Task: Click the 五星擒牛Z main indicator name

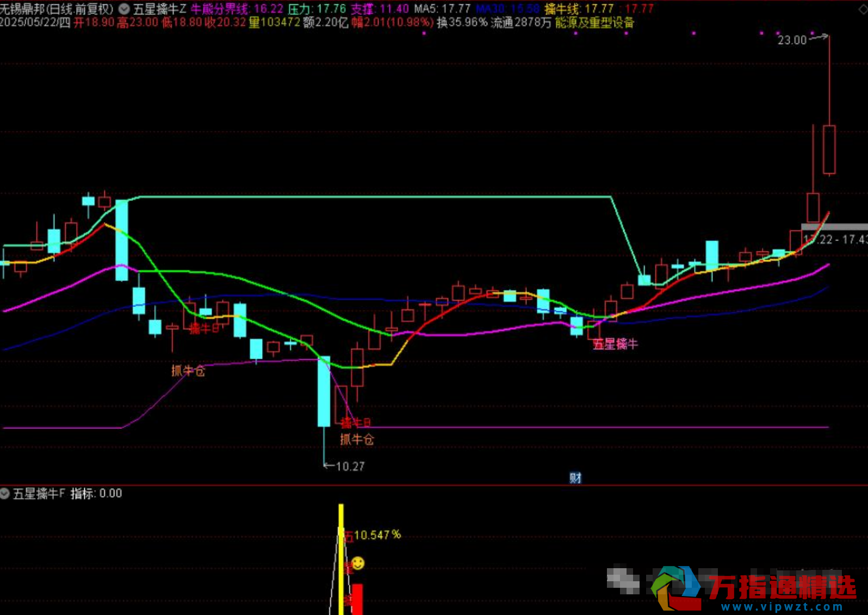Action: pyautogui.click(x=160, y=9)
